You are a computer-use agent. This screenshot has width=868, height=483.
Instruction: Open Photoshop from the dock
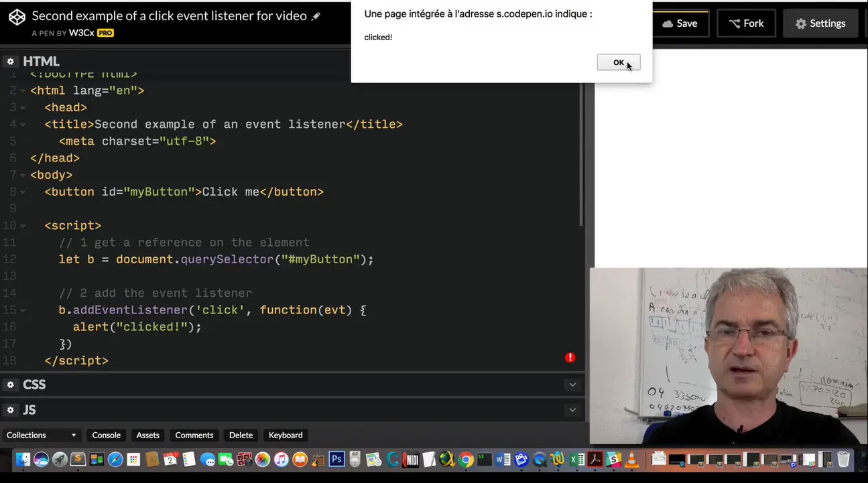pyautogui.click(x=336, y=459)
